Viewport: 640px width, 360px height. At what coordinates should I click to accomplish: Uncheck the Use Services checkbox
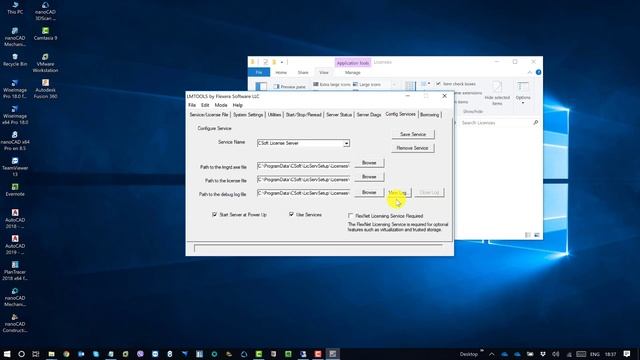coord(291,214)
